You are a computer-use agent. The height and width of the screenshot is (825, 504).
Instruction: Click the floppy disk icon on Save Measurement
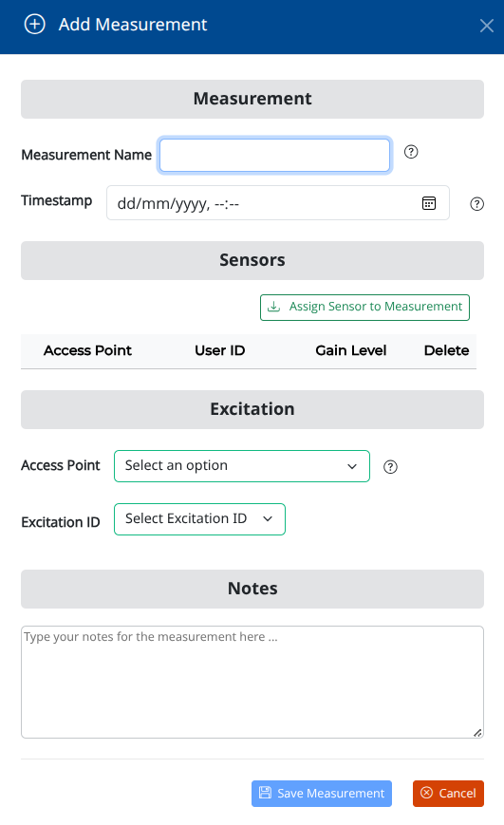(266, 793)
